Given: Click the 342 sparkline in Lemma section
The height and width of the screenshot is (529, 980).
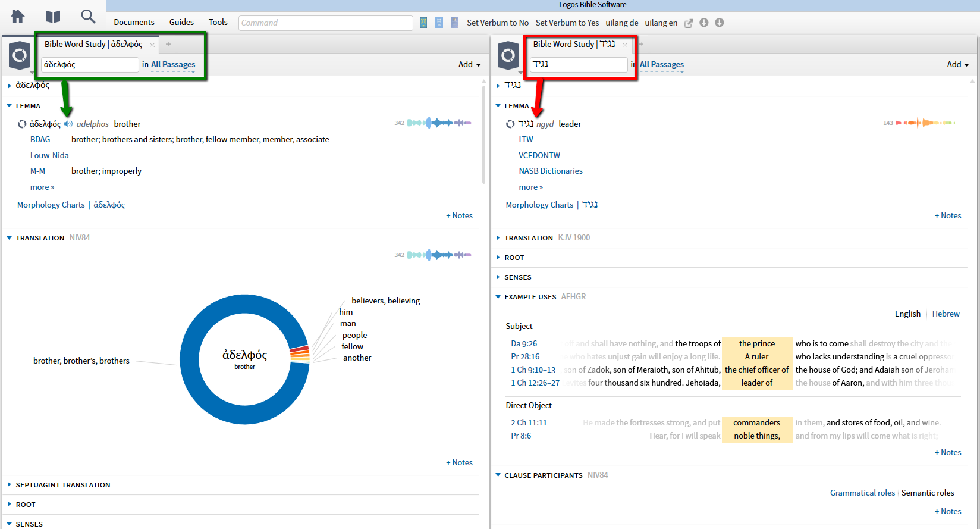Looking at the screenshot, I should (x=439, y=123).
